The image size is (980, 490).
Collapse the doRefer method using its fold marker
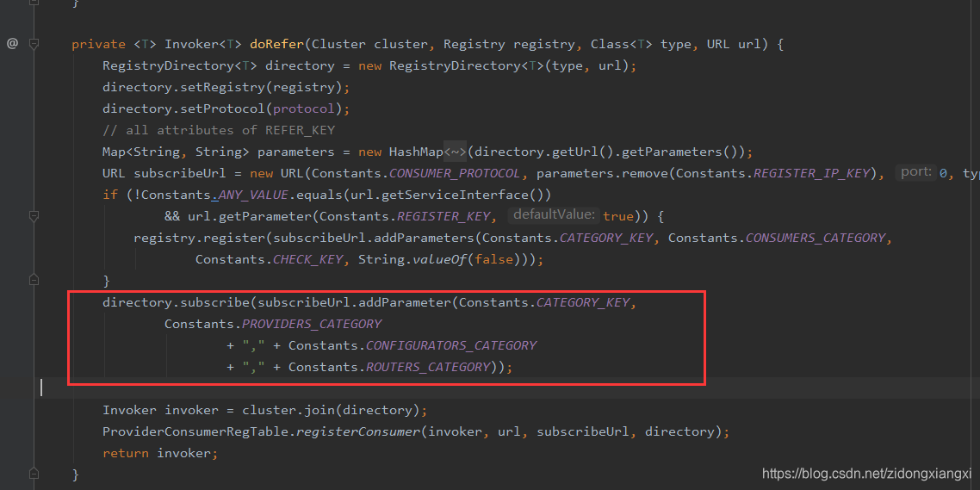click(x=34, y=44)
